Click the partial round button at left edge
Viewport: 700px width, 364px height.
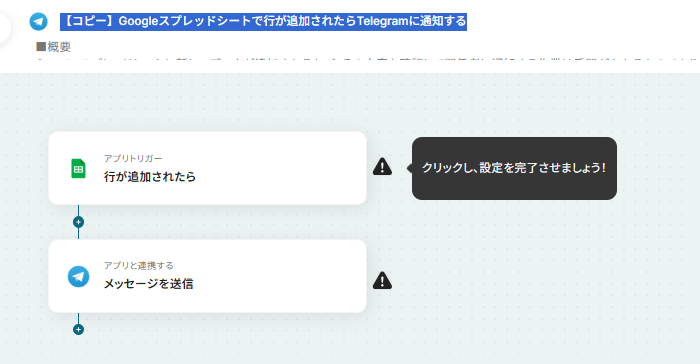pyautogui.click(x=4, y=28)
